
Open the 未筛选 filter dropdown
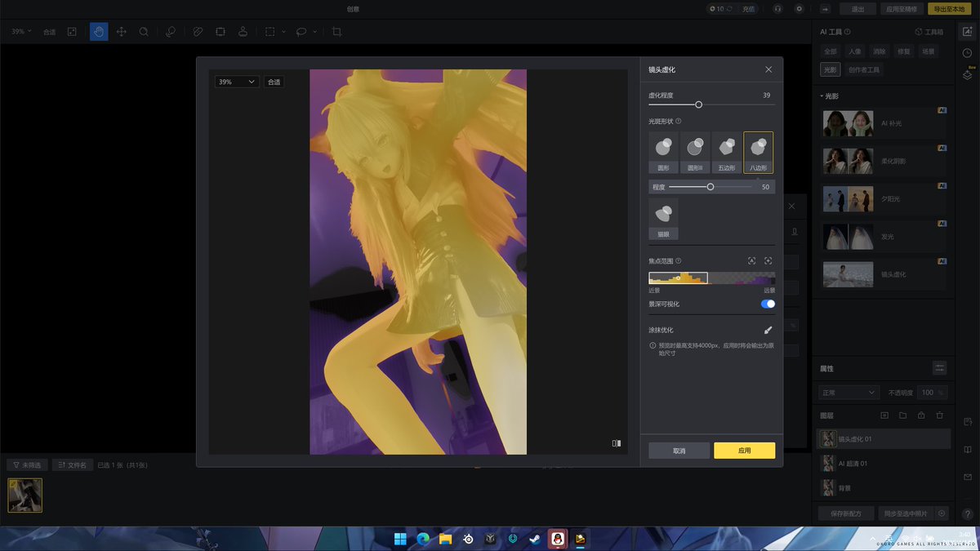click(x=27, y=464)
